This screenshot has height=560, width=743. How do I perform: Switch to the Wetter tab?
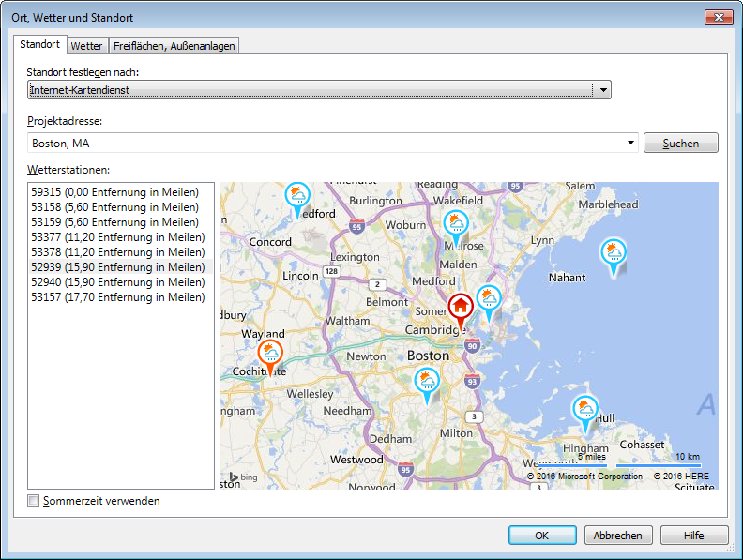86,46
